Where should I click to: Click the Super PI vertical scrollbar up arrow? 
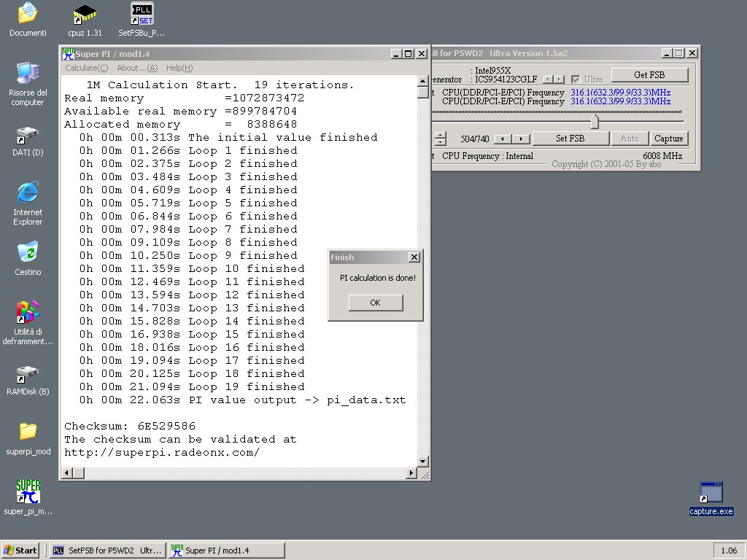click(422, 80)
